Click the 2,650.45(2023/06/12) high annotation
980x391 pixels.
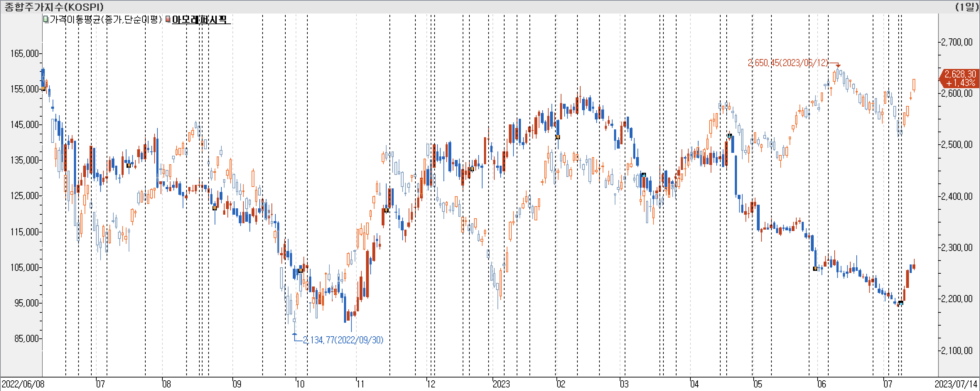pos(788,63)
